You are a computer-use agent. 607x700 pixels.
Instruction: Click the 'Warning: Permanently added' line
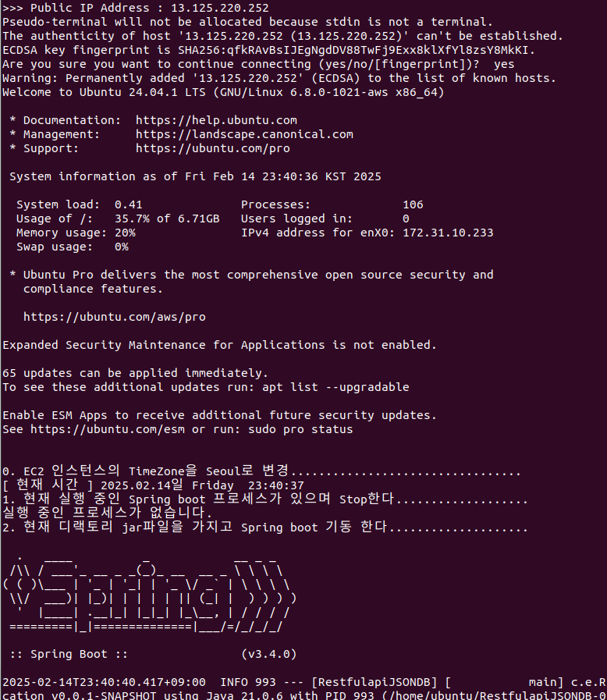coord(279,78)
